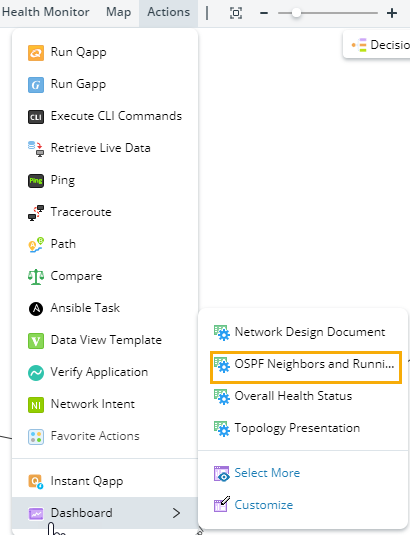This screenshot has width=410, height=535.
Task: Select Network Intent menu item
Action: (x=105, y=404)
